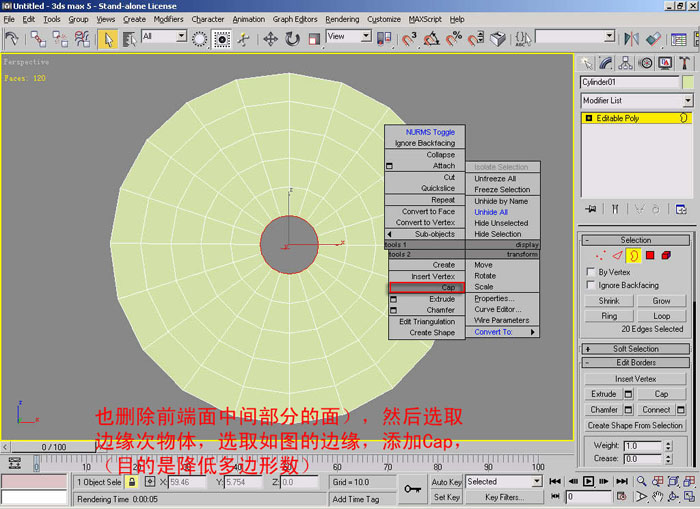Select Element sub-object level cube icon
This screenshot has width=700, height=509.
click(x=666, y=255)
